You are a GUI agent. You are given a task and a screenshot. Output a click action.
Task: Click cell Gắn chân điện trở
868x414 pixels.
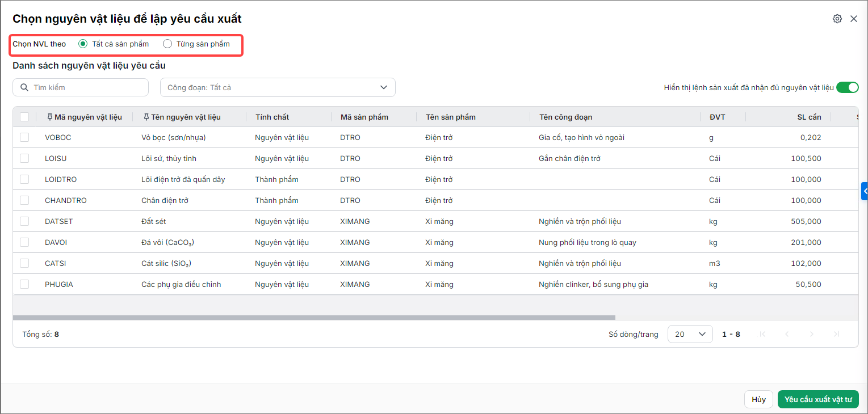click(569, 158)
